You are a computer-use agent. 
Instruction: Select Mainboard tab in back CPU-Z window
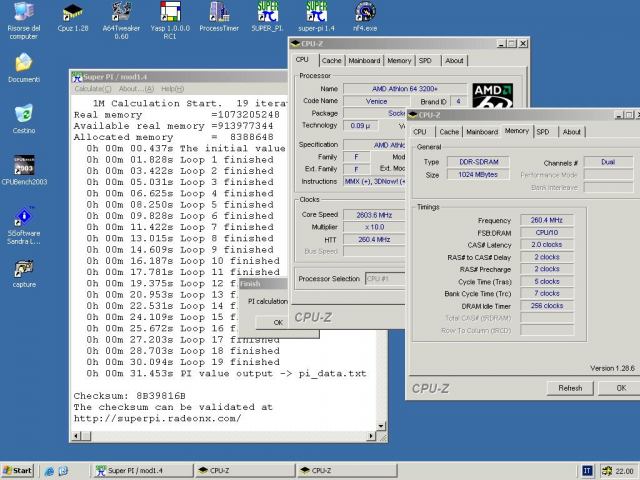364,60
